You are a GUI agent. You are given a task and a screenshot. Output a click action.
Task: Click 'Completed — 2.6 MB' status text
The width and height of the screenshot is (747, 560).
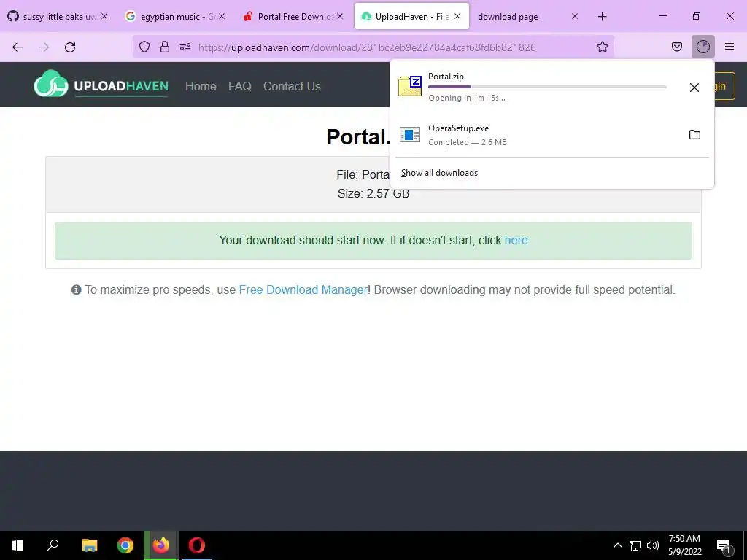[468, 142]
